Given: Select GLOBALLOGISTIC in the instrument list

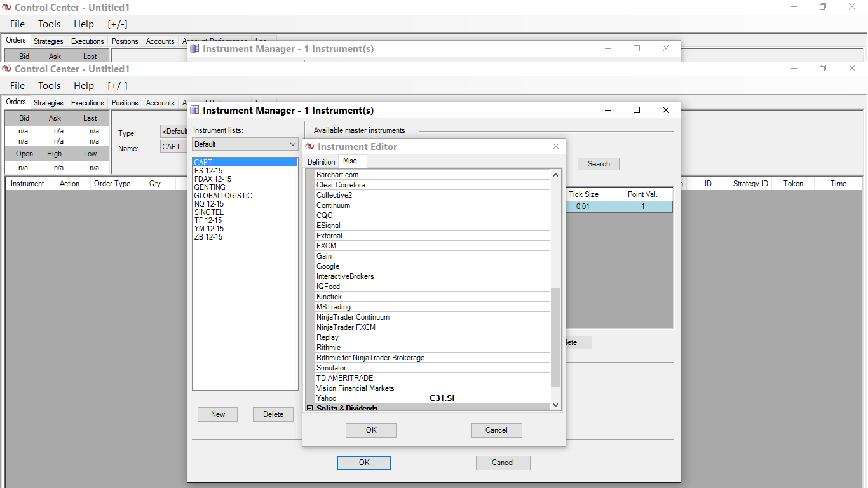Looking at the screenshot, I should click(x=223, y=196).
